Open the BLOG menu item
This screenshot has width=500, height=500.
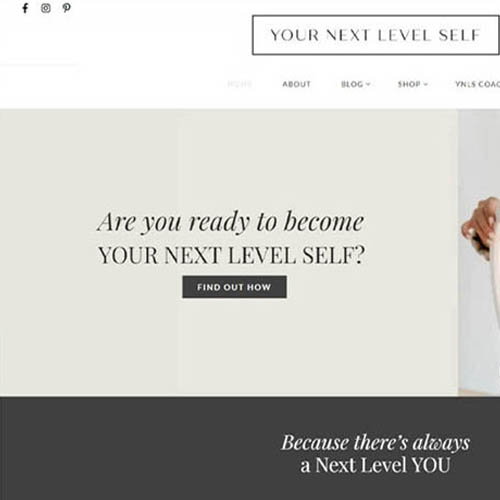[352, 84]
